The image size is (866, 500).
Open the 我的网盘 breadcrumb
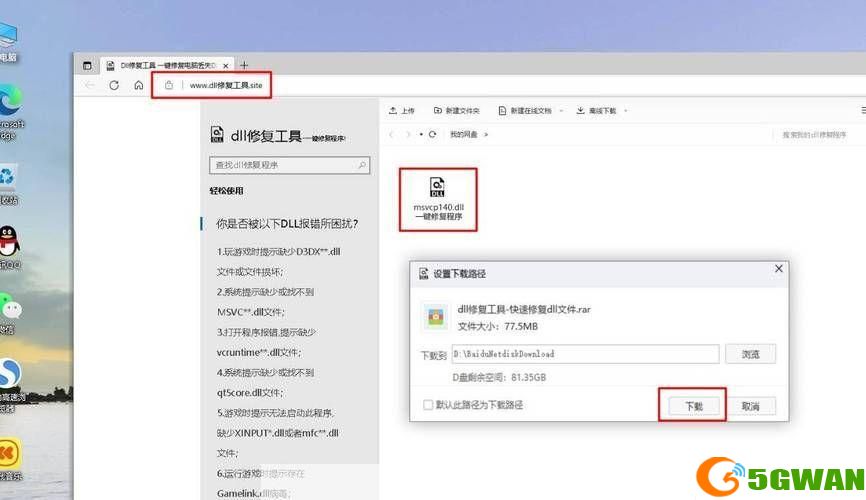coord(463,134)
